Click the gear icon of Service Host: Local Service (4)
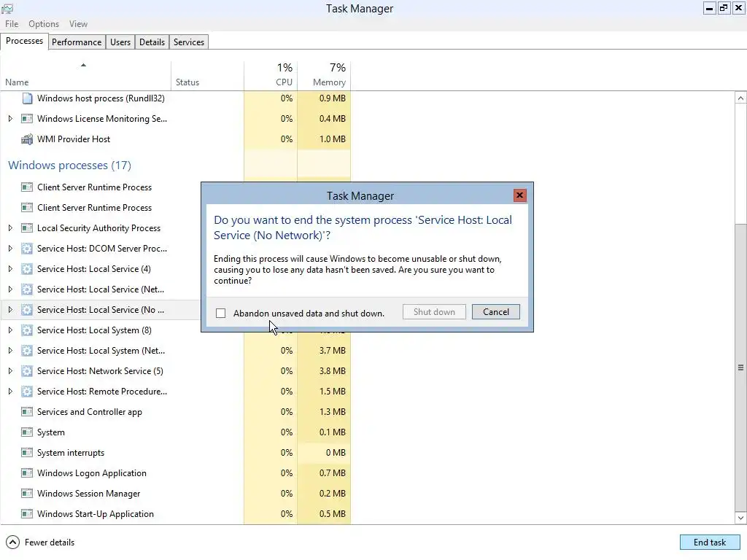The width and height of the screenshot is (747, 560). pos(27,269)
